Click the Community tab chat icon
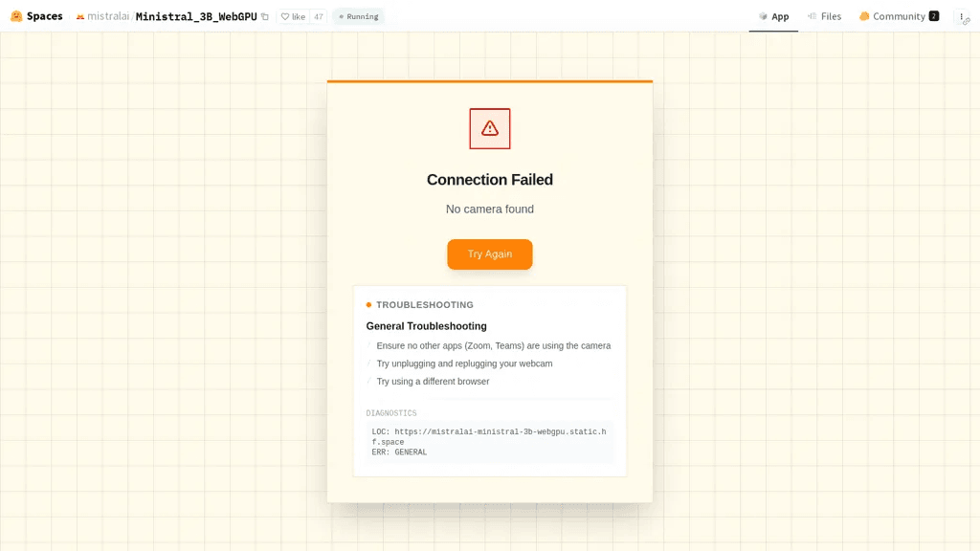 click(864, 16)
